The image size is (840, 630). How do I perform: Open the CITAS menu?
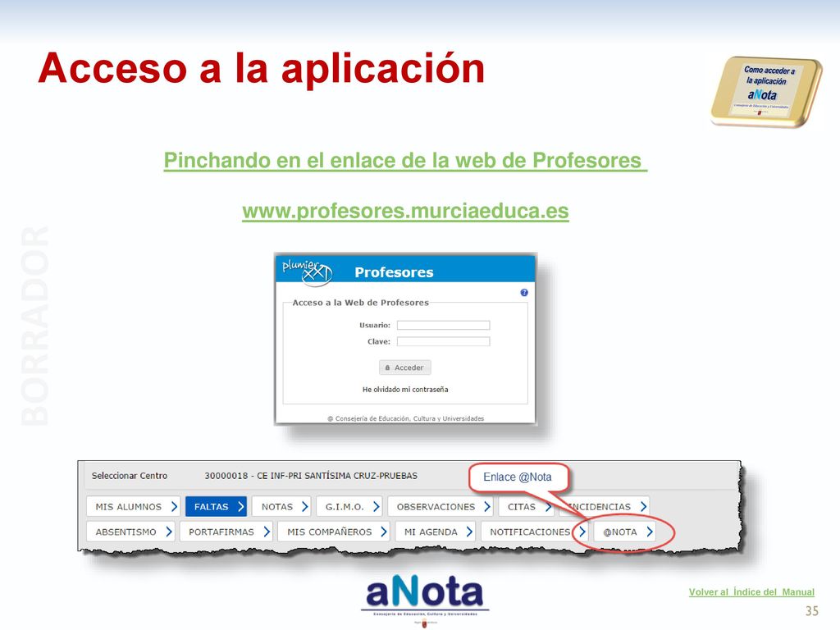(526, 506)
